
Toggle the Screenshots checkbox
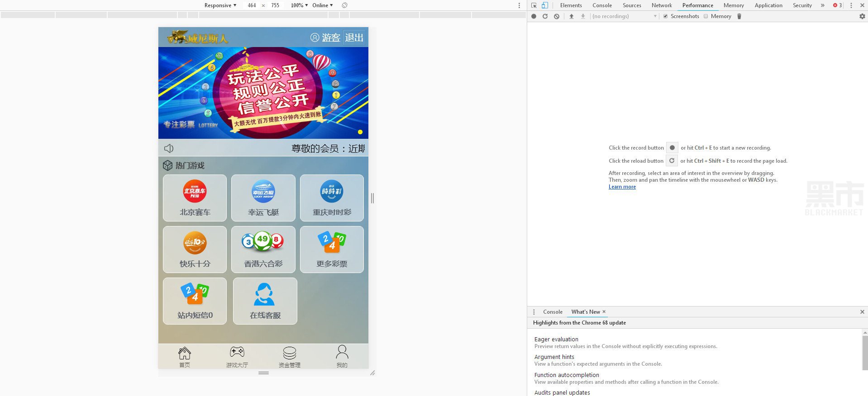pyautogui.click(x=665, y=16)
